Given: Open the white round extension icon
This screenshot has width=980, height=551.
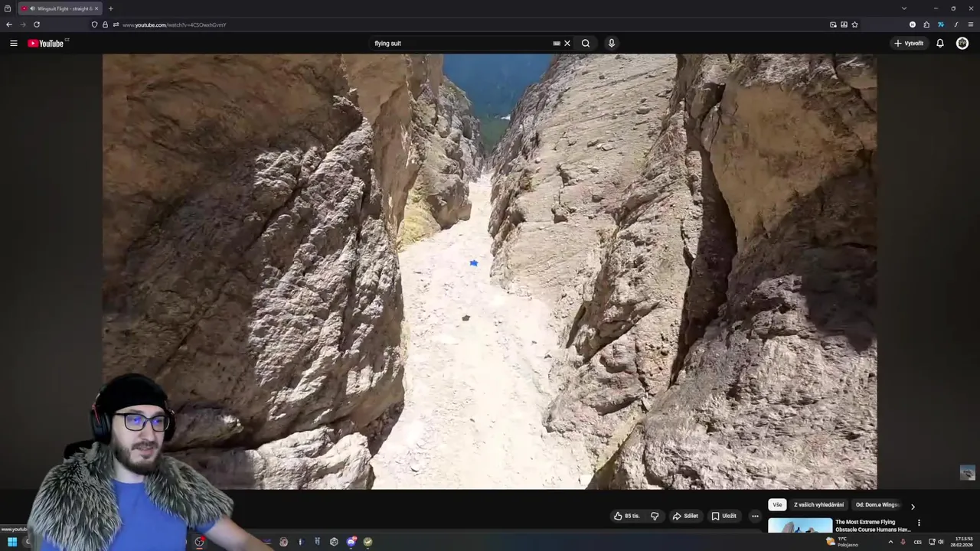Looking at the screenshot, I should 913,24.
